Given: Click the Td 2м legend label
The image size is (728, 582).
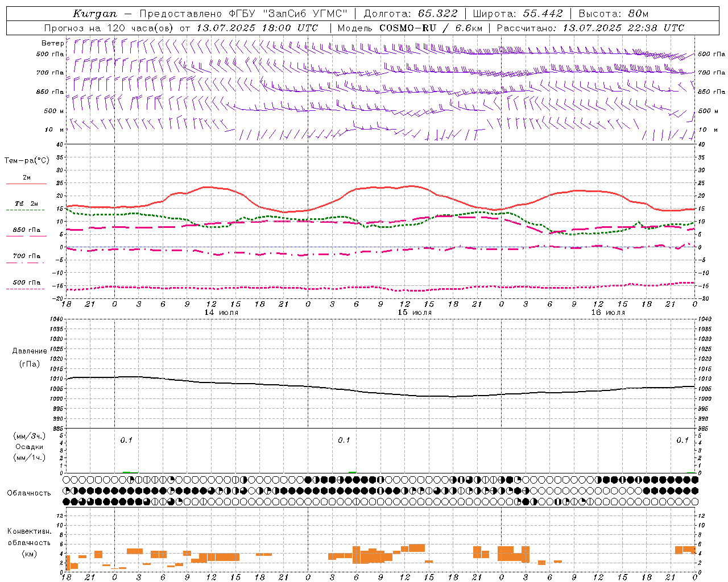Looking at the screenshot, I should 27,203.
